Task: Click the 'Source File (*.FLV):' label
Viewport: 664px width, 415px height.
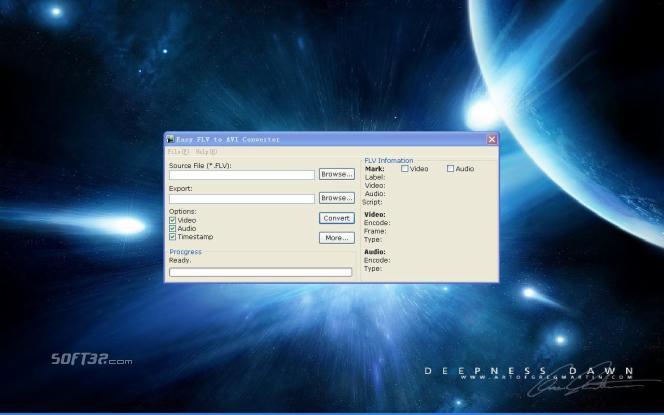Action: 200,166
